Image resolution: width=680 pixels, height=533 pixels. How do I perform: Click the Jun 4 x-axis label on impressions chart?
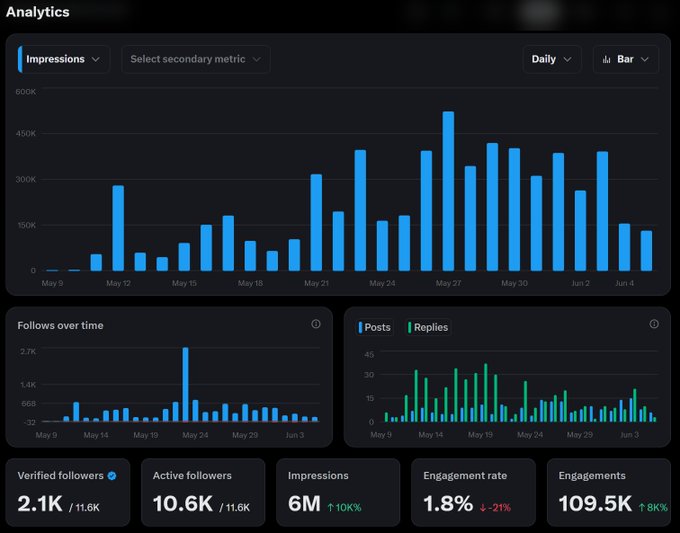click(x=624, y=283)
